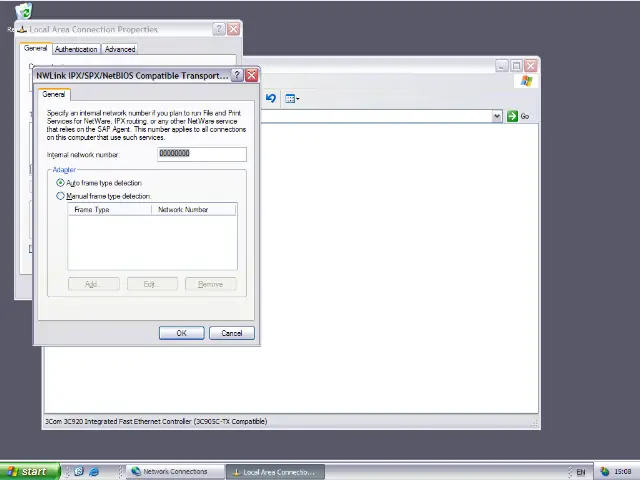Click the undo arrow icon in Network Connections toolbar

click(271, 98)
